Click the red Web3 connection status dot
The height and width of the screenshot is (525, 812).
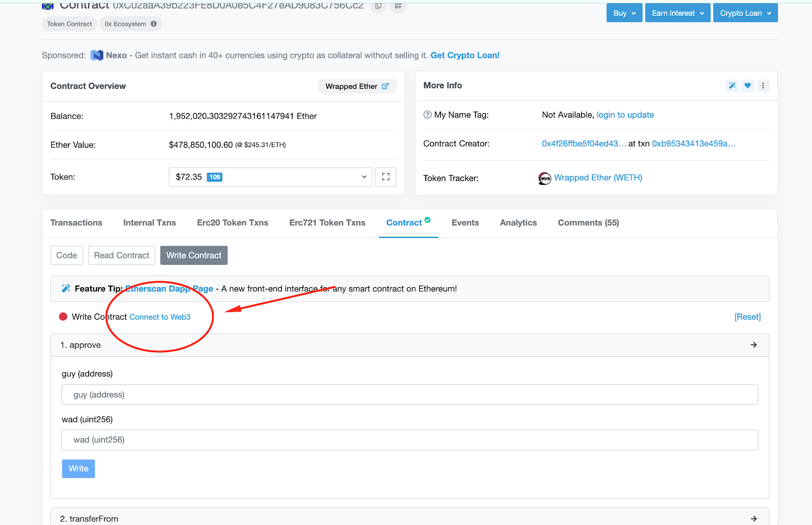point(63,317)
